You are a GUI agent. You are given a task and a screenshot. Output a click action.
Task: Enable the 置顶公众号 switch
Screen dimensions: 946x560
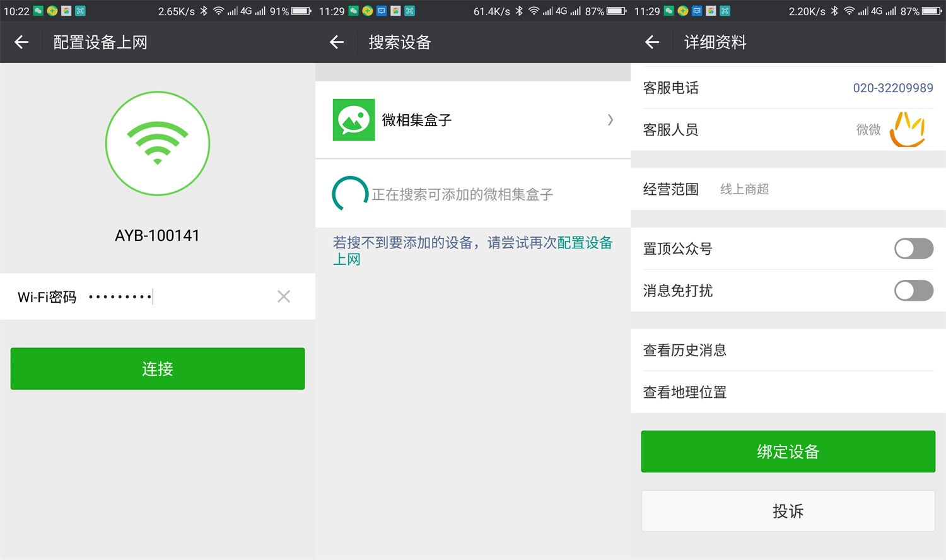pos(913,248)
